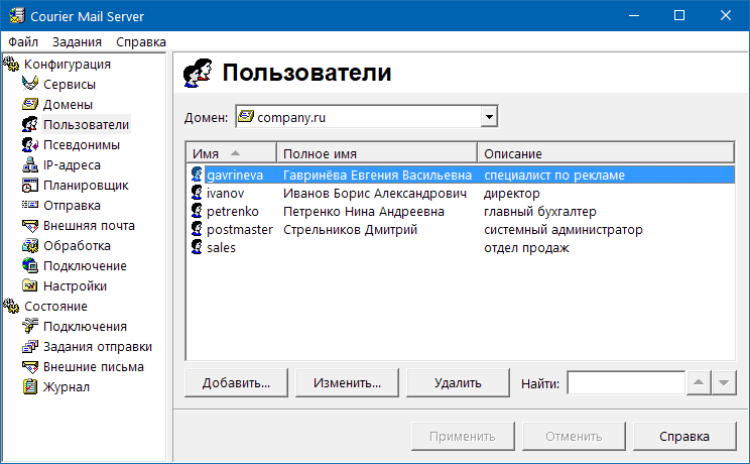Screen dimensions: 750x464
Task: Click the Домены envelope icon
Action: click(30, 104)
